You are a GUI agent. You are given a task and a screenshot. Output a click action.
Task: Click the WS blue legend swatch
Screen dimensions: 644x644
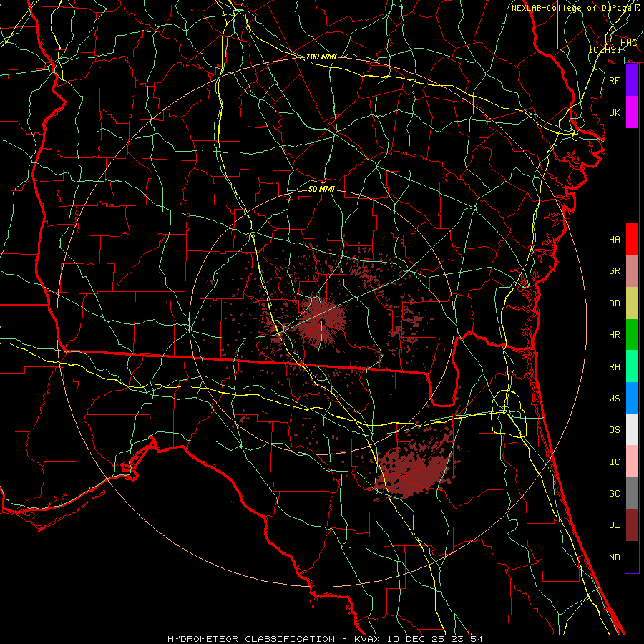point(632,398)
